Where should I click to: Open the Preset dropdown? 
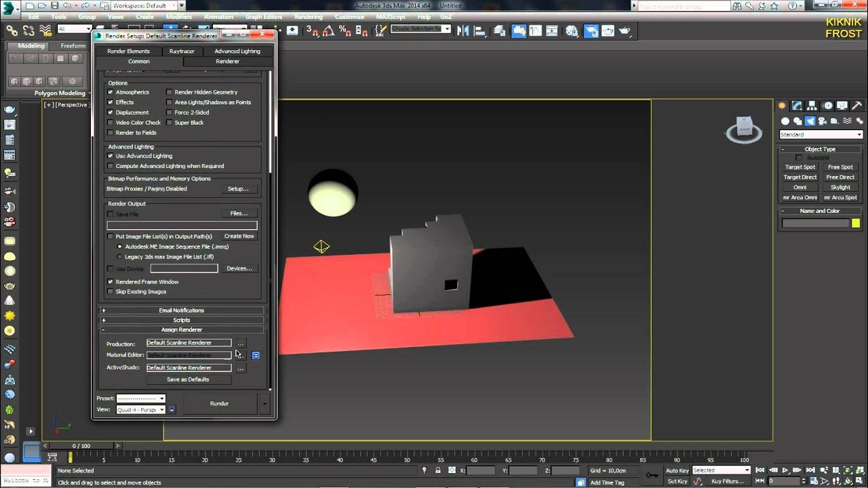[x=141, y=399]
